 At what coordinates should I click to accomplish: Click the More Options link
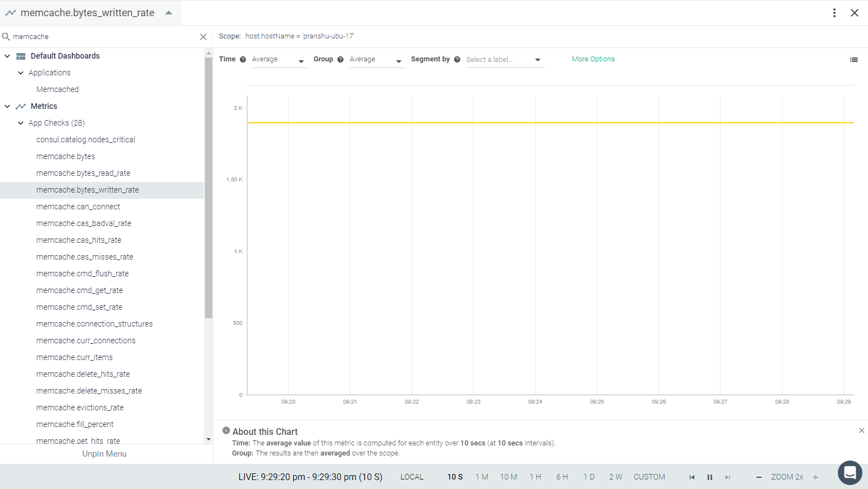(593, 59)
